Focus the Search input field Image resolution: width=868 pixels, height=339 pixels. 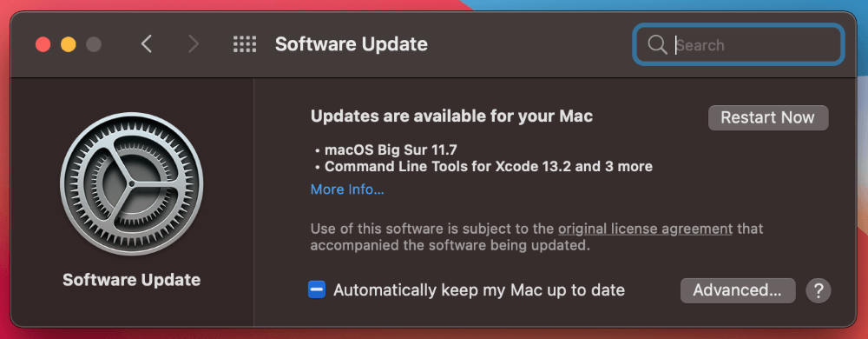point(739,45)
